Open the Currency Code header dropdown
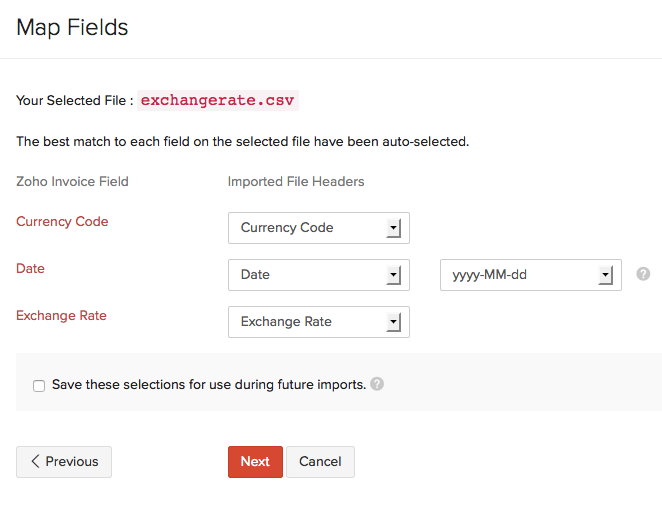Screen dimensions: 662x505 point(318,228)
